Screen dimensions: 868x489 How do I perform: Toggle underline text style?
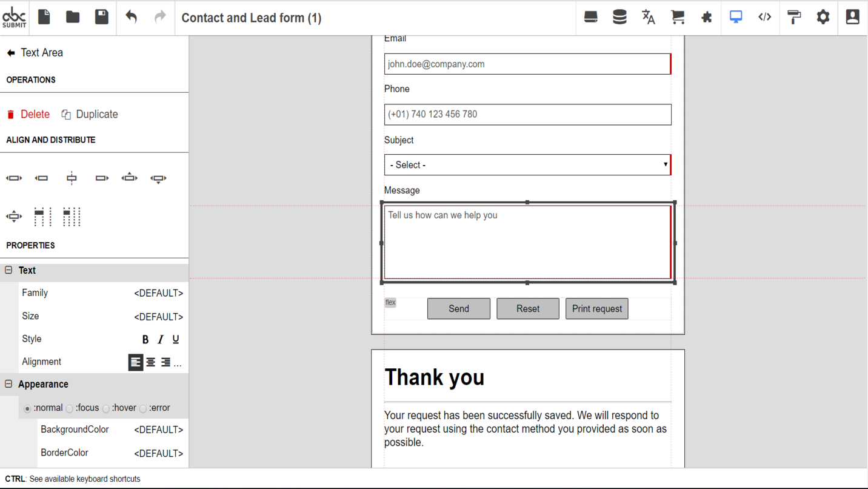click(x=176, y=339)
